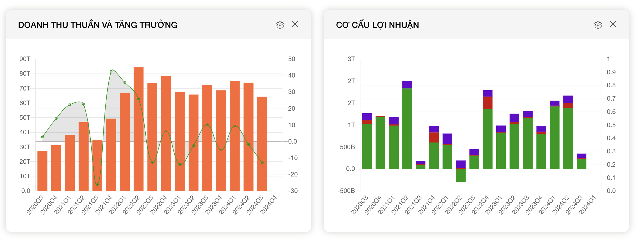Click the 50T label on revenue axis
This screenshot has width=644, height=242.
pyautogui.click(x=25, y=118)
